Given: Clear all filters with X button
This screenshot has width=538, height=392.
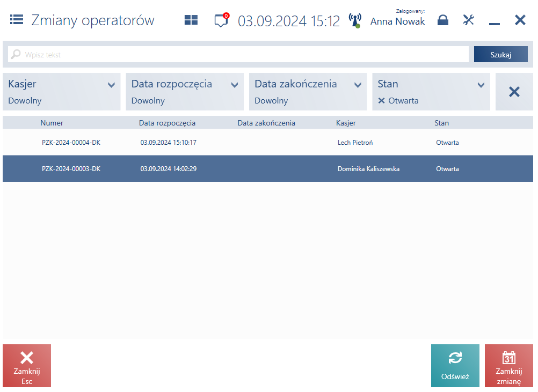Looking at the screenshot, I should (x=514, y=92).
